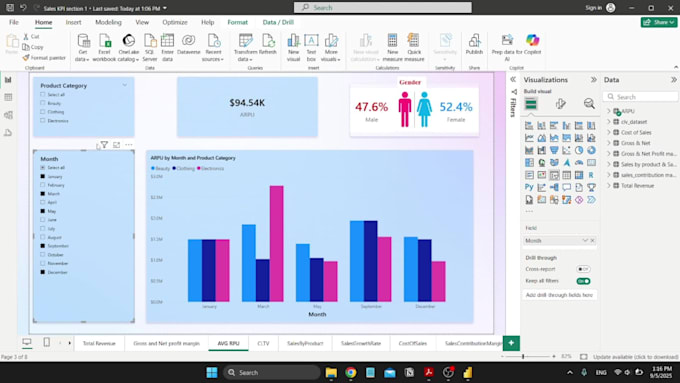Check Electronics in Product Category slicer

point(42,121)
